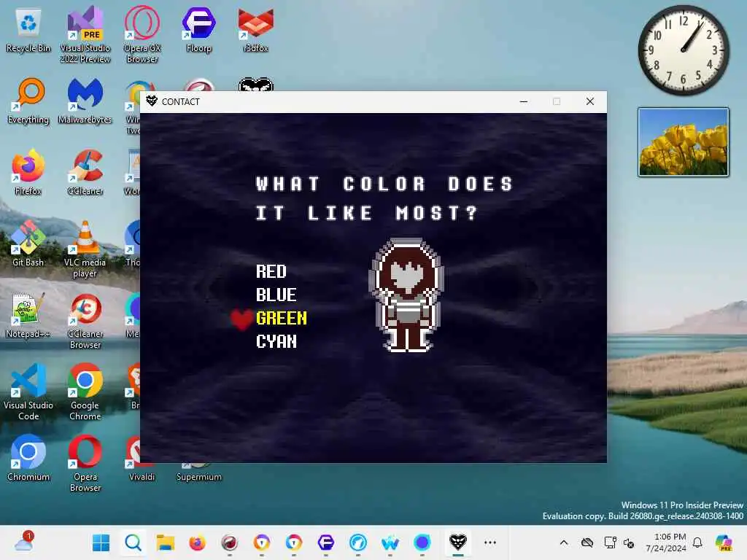The width and height of the screenshot is (747, 560).
Task: Click the yellow tulips slideshow gadget
Action: pos(683,142)
